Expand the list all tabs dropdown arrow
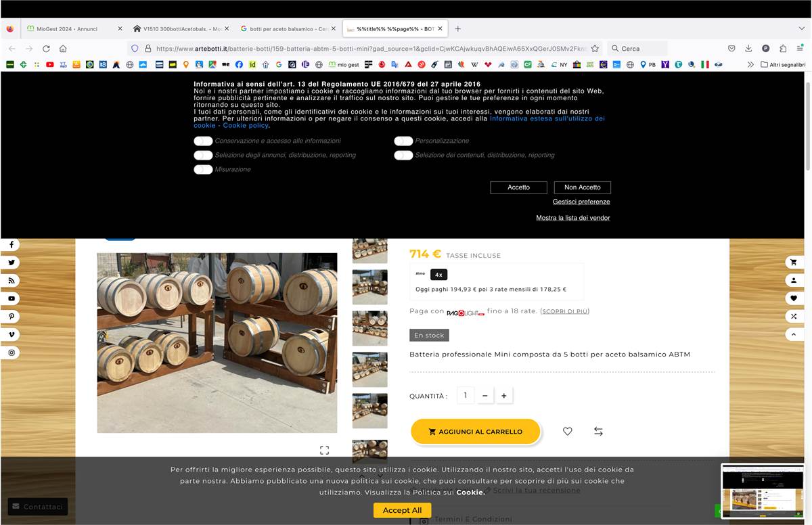Screen dimensions: 812x525 [x=802, y=28]
